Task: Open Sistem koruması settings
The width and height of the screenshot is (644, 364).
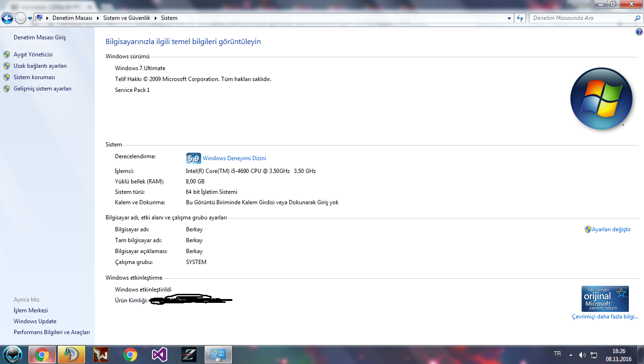Action: point(35,77)
